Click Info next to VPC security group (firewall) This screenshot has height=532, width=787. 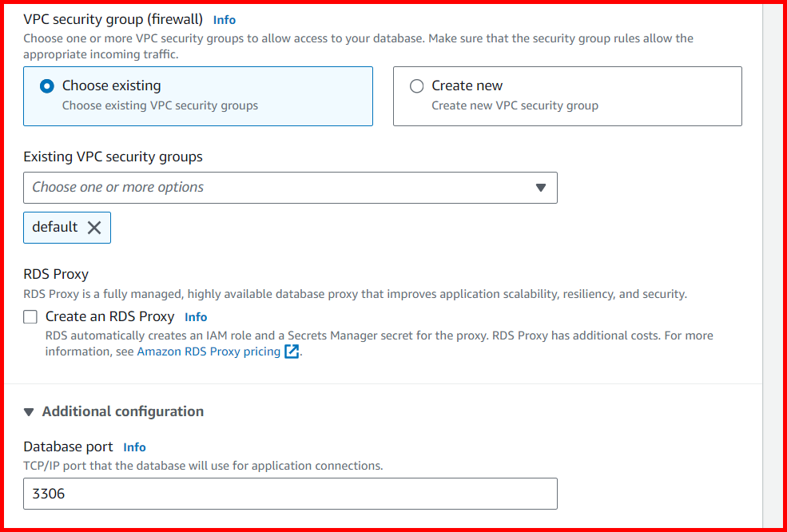pyautogui.click(x=225, y=19)
